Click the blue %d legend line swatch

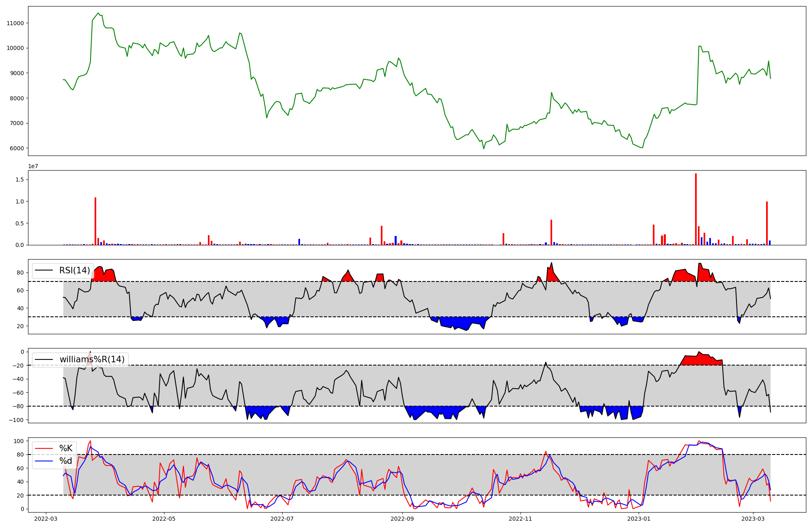click(44, 461)
